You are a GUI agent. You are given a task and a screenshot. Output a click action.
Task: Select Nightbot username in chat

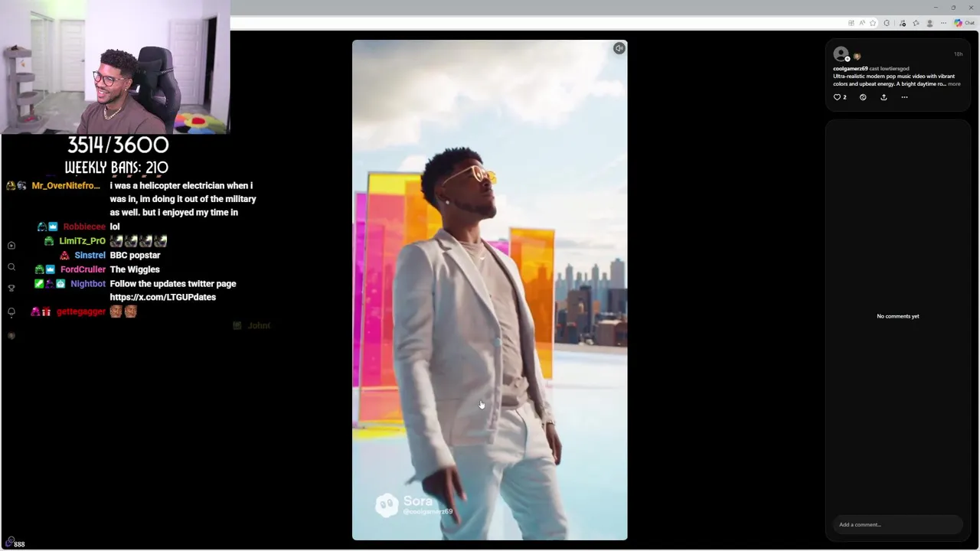click(88, 283)
